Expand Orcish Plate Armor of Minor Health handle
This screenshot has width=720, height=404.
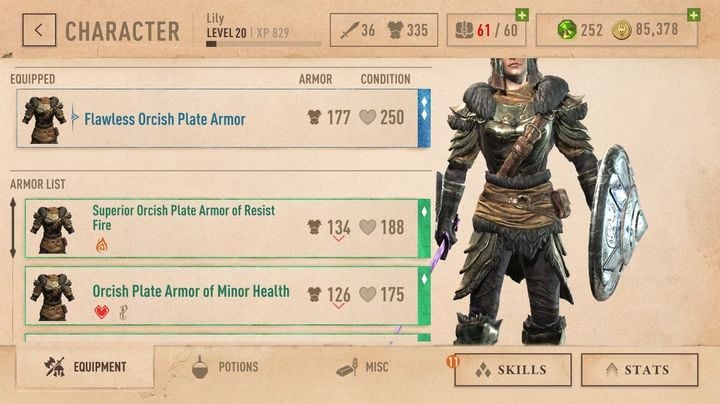coord(424,296)
